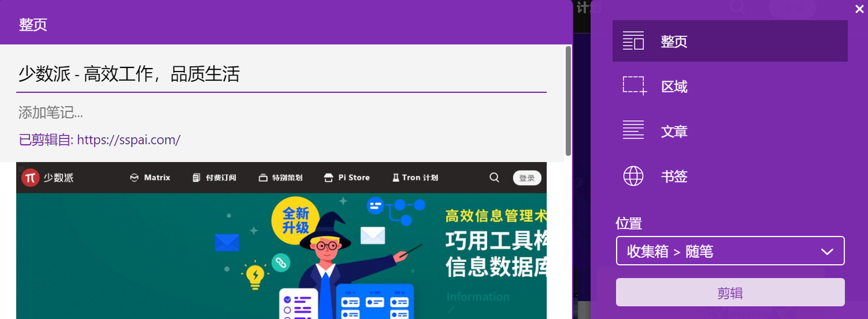Image resolution: width=868 pixels, height=319 pixels.
Task: Click the 整页 header title text
Action: [x=33, y=25]
